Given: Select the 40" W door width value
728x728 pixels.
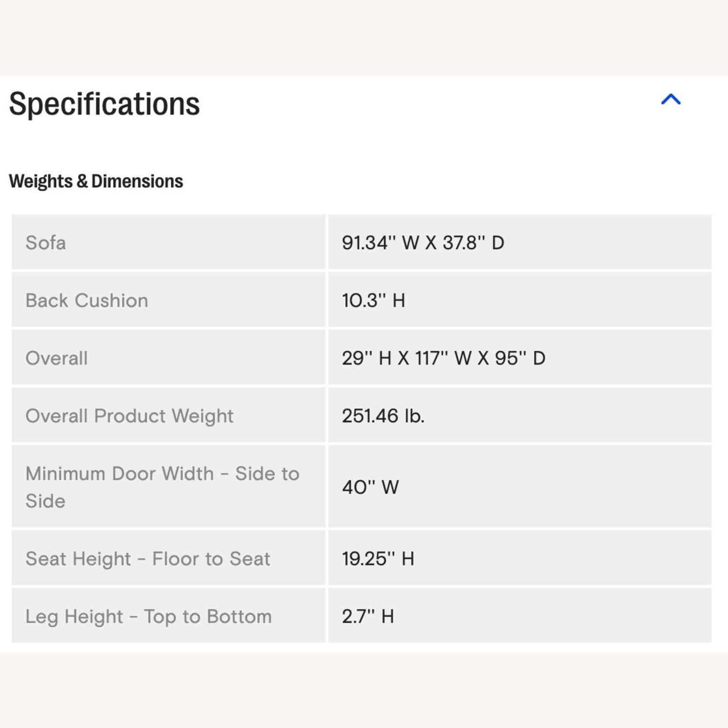Looking at the screenshot, I should (x=370, y=487).
